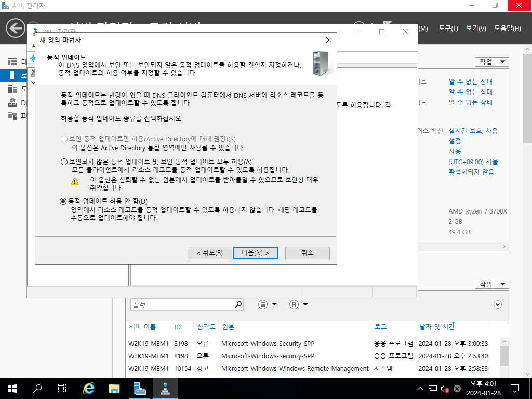Click the 취소 button in the wizard
532x399 pixels.
(308, 253)
